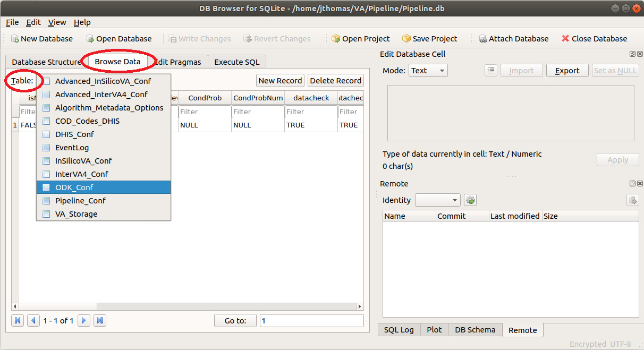The image size is (644, 350).
Task: Open the Help menu
Action: tap(82, 22)
